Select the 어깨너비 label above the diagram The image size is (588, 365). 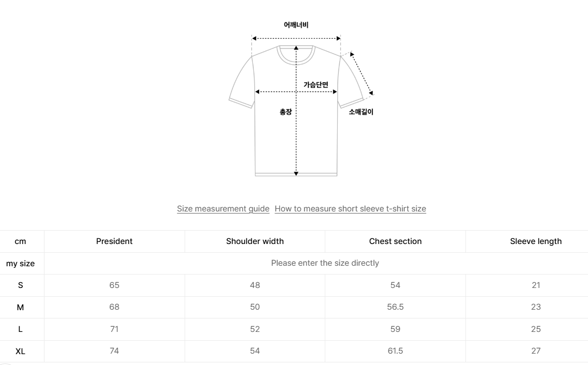pyautogui.click(x=296, y=25)
